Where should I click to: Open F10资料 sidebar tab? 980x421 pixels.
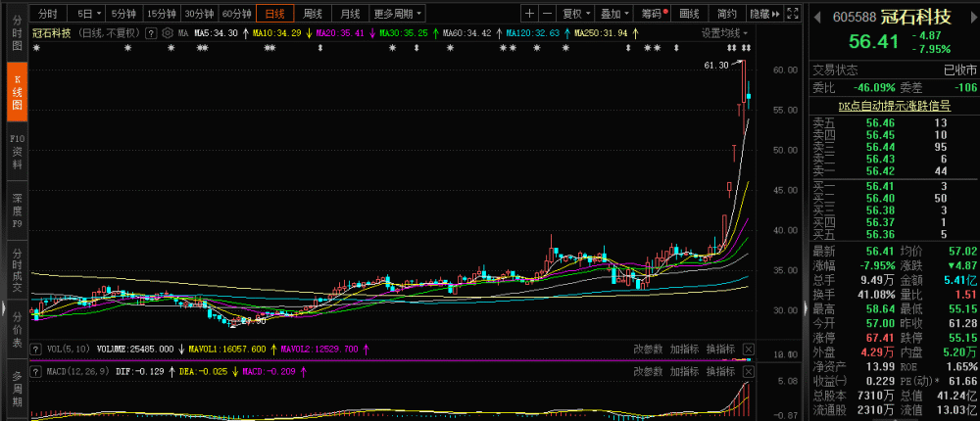click(x=17, y=151)
